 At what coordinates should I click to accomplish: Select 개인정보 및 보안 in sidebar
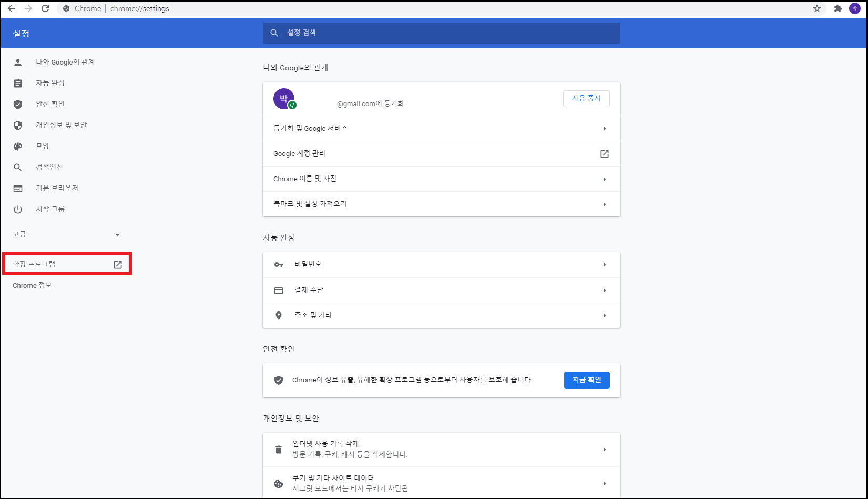61,125
